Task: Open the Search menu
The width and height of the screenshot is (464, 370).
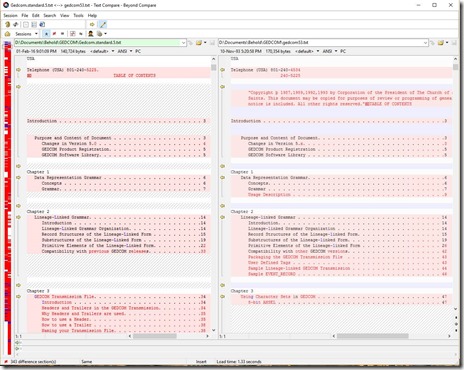Action: (x=50, y=15)
